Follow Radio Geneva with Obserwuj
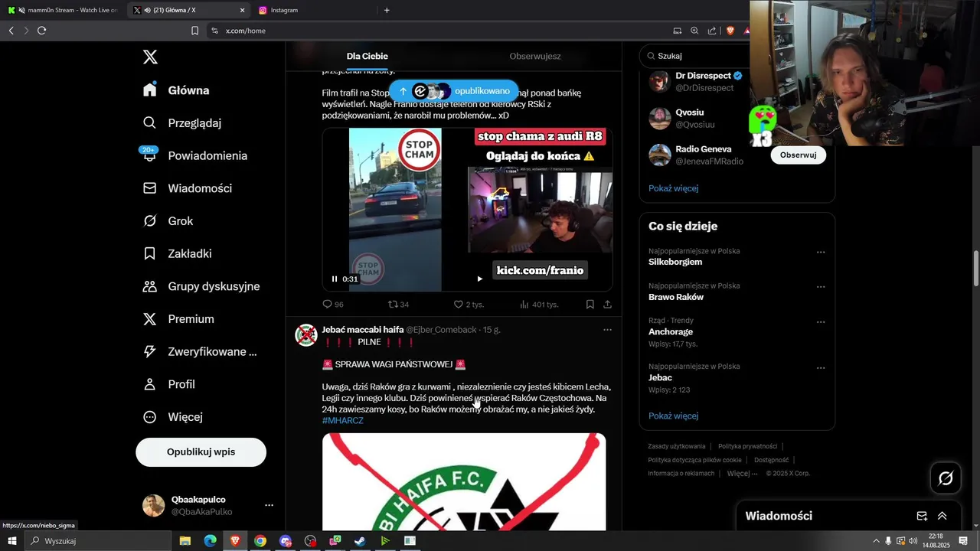 click(798, 155)
